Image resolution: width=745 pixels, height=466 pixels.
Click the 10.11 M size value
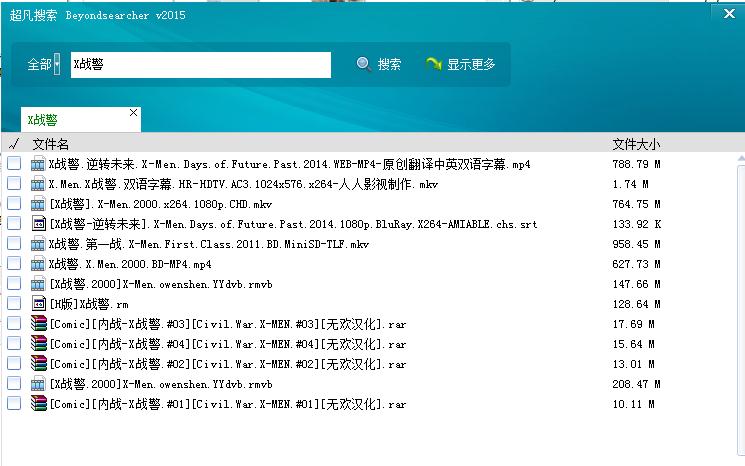pyautogui.click(x=633, y=404)
